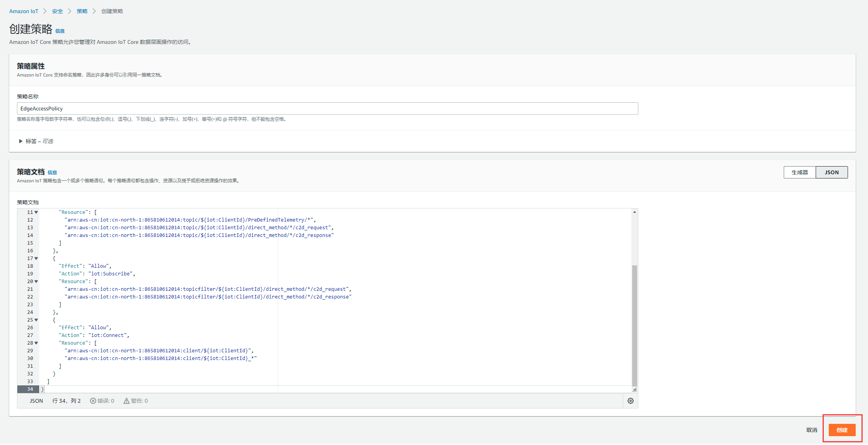Open the 策略 breadcrumb link
Image resolution: width=868 pixels, height=445 pixels.
point(82,11)
